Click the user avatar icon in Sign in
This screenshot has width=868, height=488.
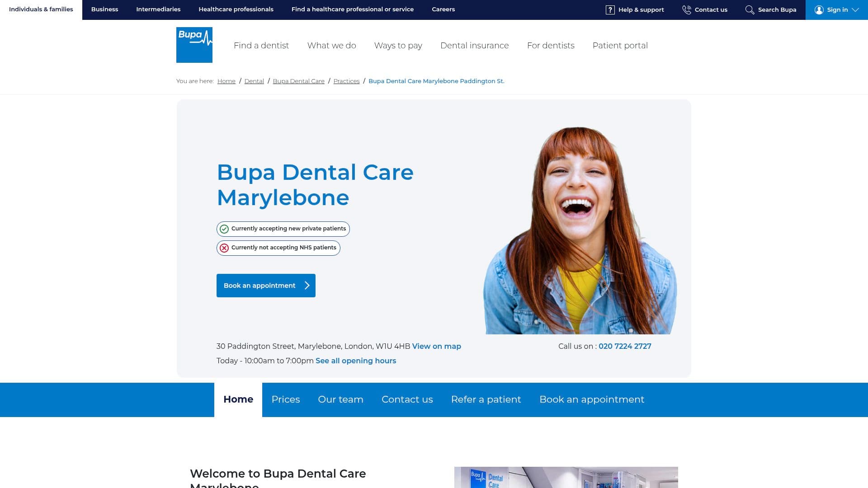pyautogui.click(x=819, y=9)
